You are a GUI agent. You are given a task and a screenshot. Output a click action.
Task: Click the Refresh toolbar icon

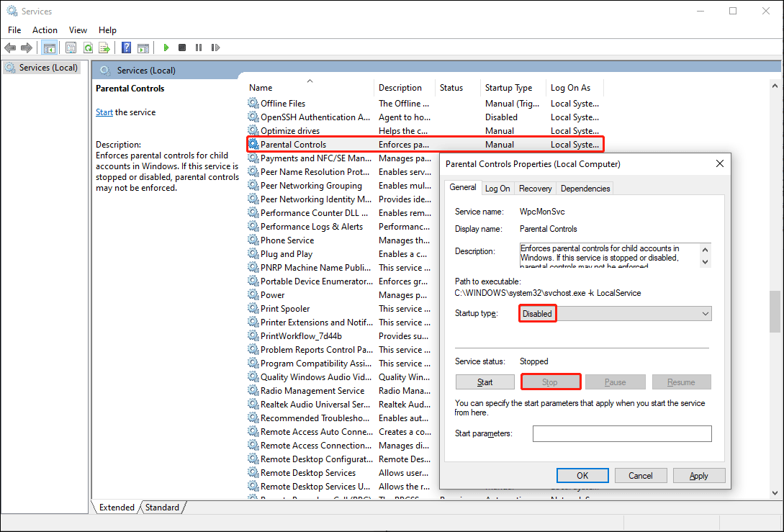coord(88,48)
